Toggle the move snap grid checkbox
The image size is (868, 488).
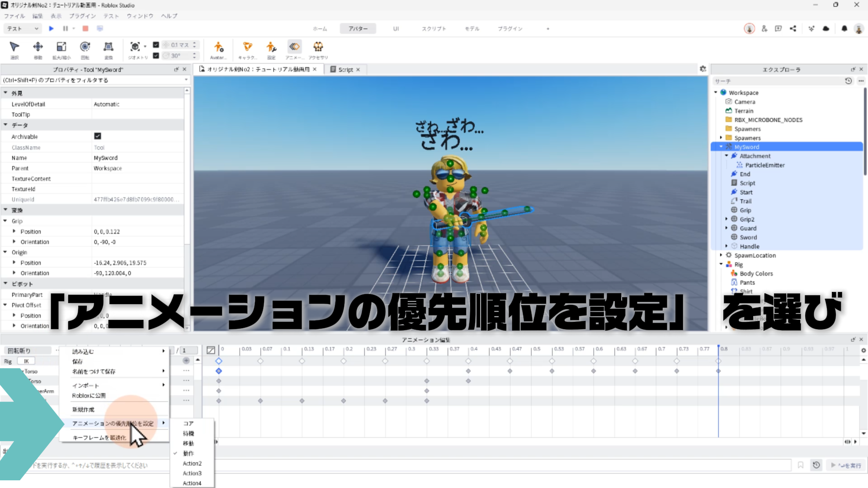[156, 45]
